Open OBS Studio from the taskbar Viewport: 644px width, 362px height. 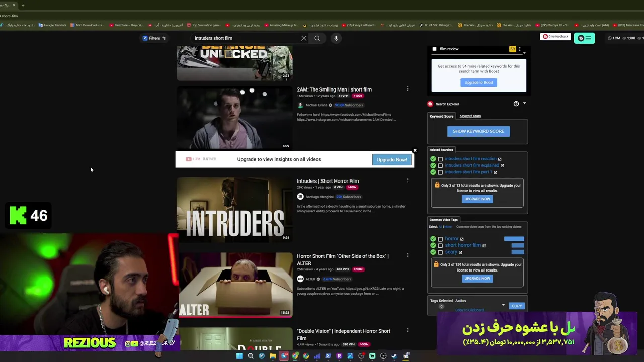(383, 356)
